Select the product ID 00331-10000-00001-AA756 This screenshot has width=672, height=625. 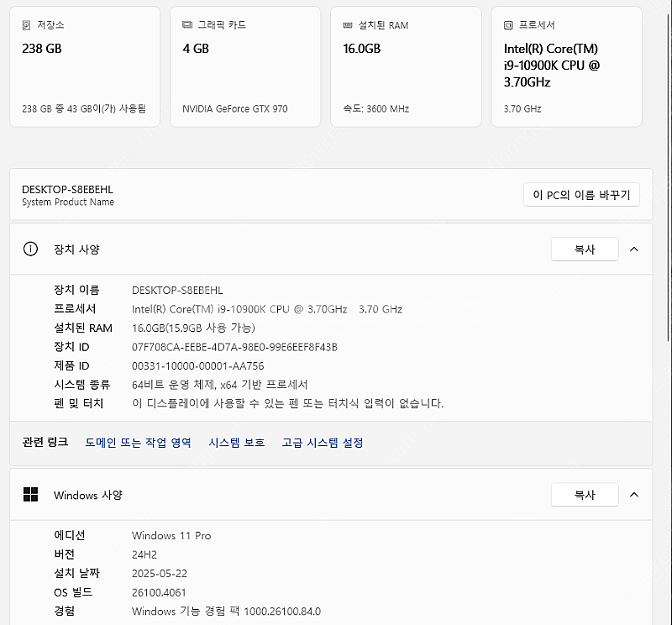coord(197,365)
